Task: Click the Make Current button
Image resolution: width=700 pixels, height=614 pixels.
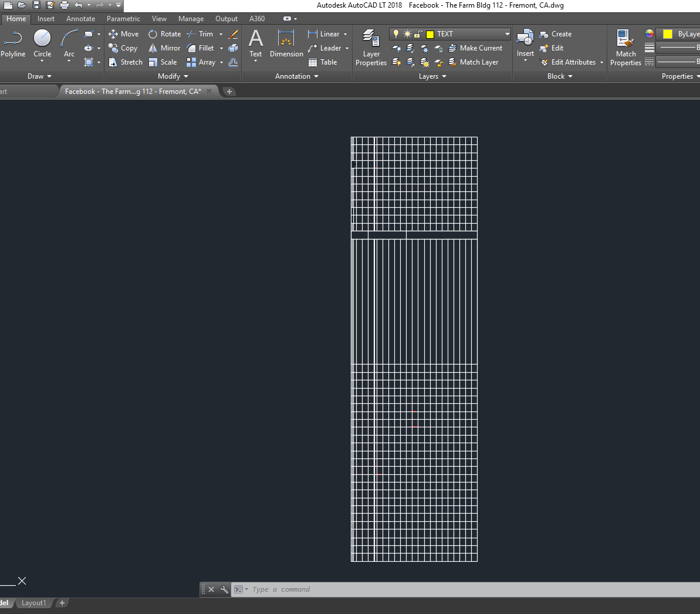Action: pos(476,48)
